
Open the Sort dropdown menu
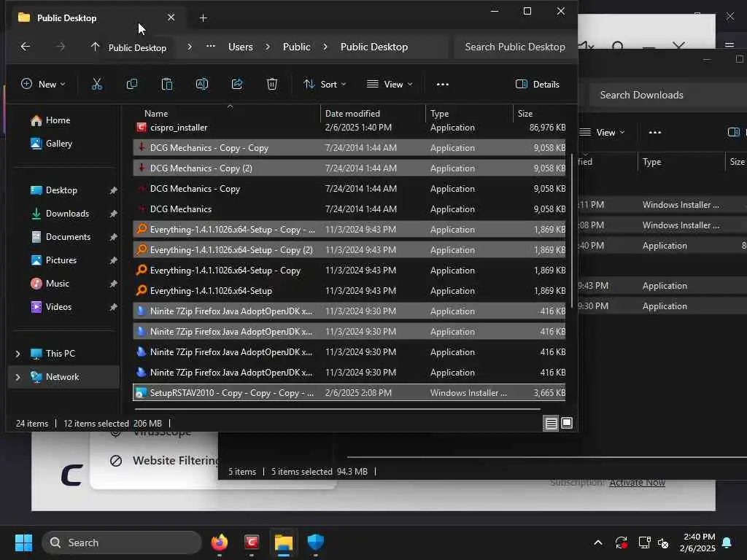(x=325, y=85)
